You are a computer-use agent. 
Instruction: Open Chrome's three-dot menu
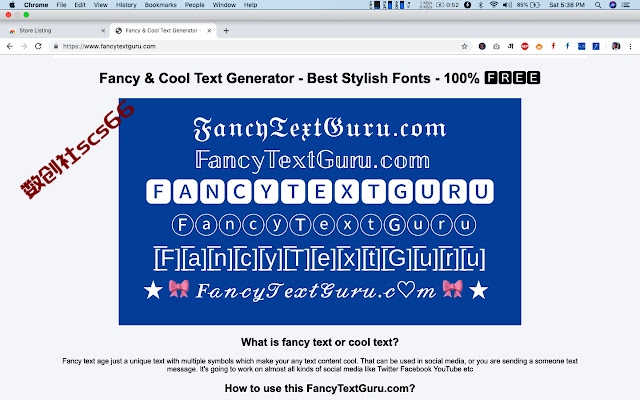tap(631, 46)
